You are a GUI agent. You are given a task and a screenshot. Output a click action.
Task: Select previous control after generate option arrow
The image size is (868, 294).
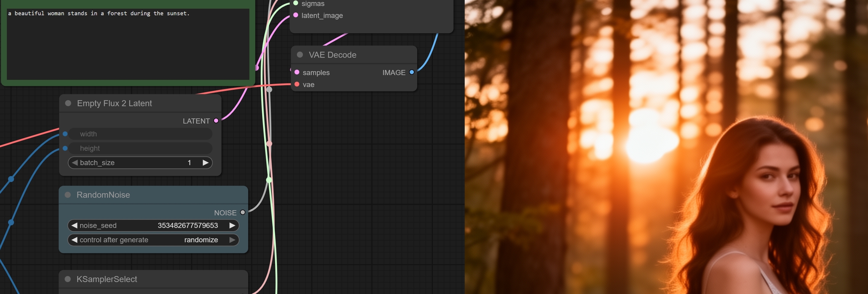[x=74, y=240]
